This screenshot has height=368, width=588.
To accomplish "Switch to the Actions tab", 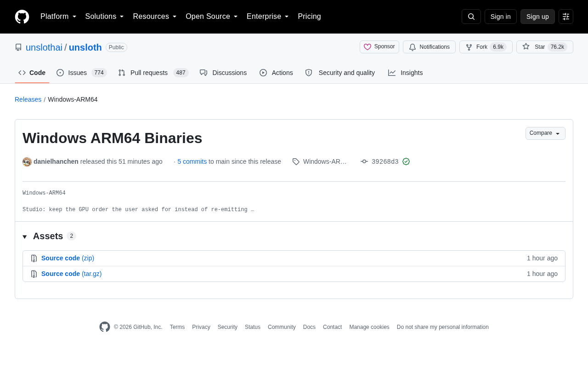I will pyautogui.click(x=276, y=73).
